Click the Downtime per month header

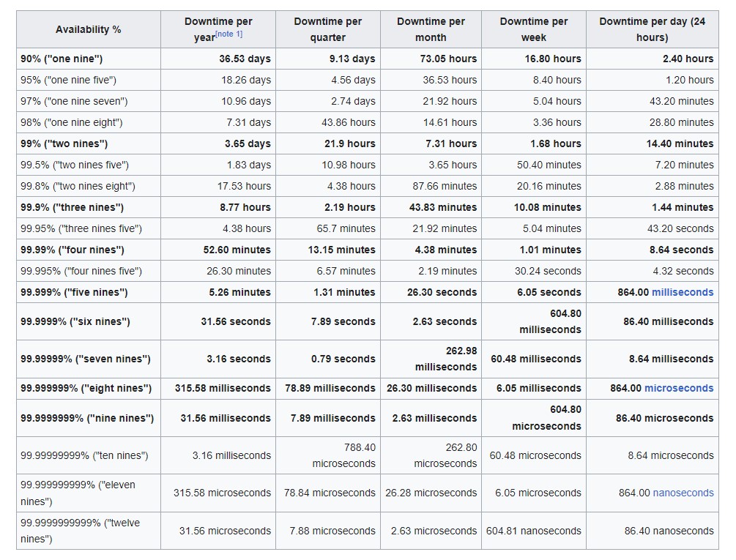point(430,29)
